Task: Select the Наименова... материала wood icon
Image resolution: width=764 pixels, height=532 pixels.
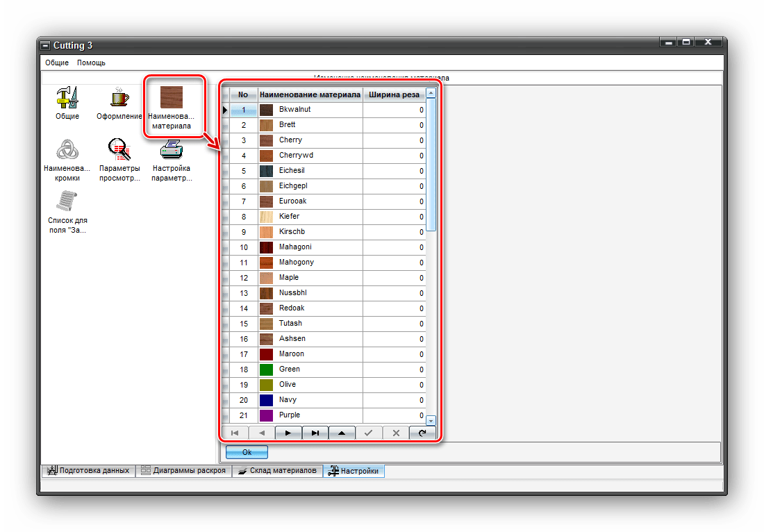Action: [x=171, y=97]
